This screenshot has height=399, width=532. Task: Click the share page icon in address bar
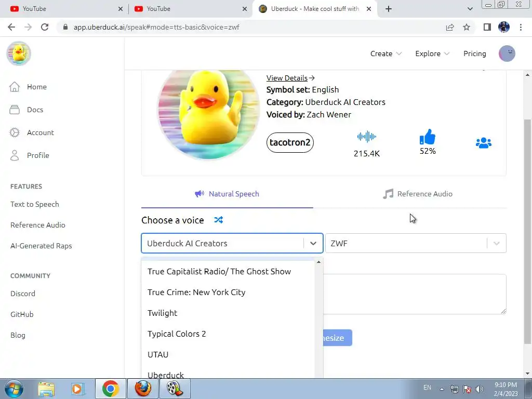(450, 27)
